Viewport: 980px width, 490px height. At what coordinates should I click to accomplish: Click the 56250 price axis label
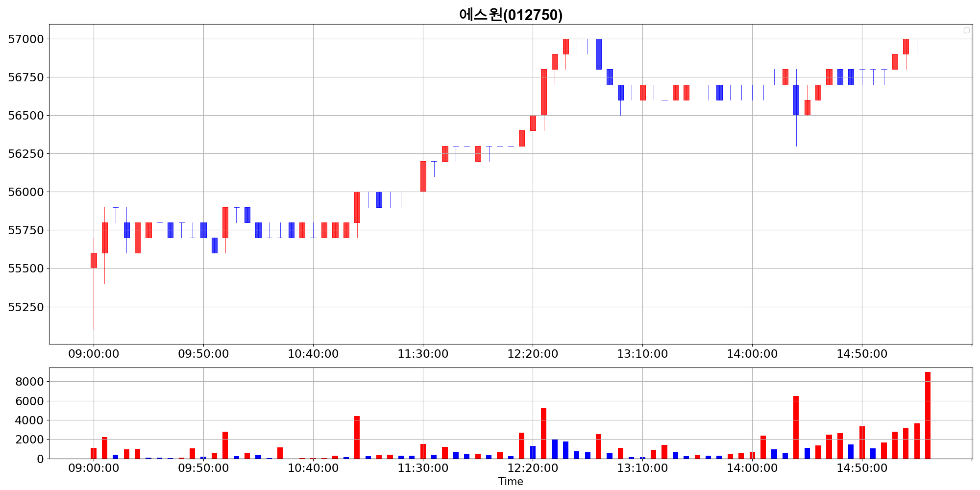[26, 154]
